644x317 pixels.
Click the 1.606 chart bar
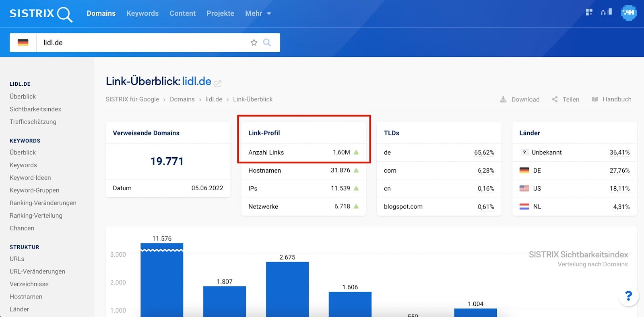click(x=350, y=304)
